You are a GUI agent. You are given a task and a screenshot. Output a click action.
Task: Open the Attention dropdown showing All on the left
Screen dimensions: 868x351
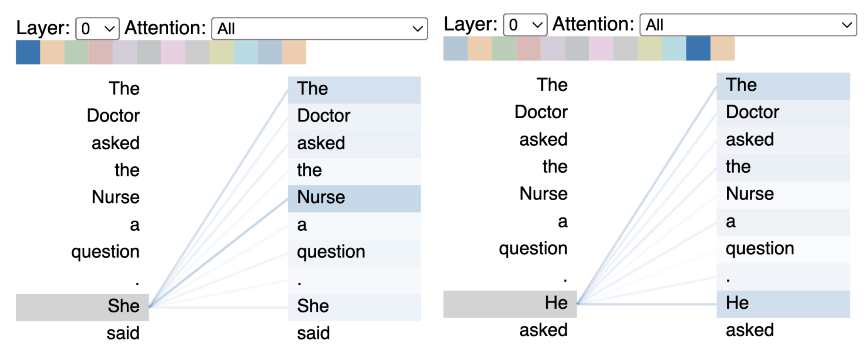(319, 28)
